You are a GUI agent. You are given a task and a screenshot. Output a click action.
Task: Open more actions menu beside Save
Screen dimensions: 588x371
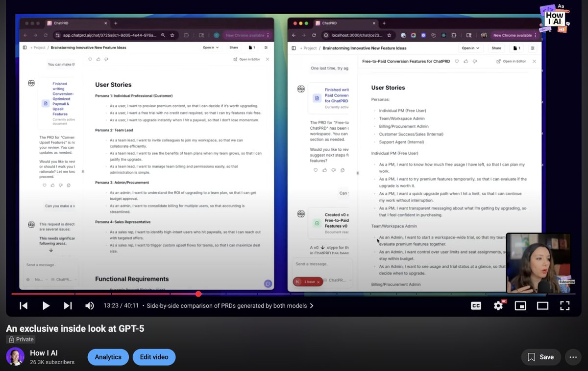(x=573, y=357)
